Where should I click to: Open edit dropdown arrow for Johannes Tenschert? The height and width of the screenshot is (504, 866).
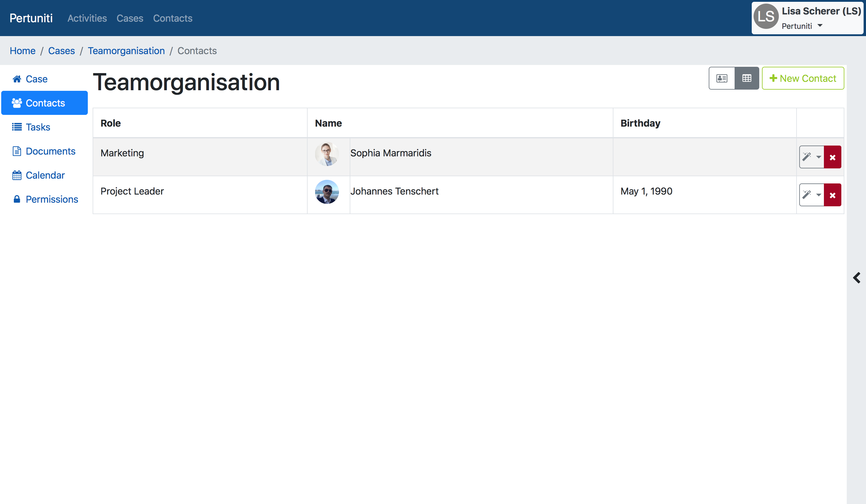[818, 195]
